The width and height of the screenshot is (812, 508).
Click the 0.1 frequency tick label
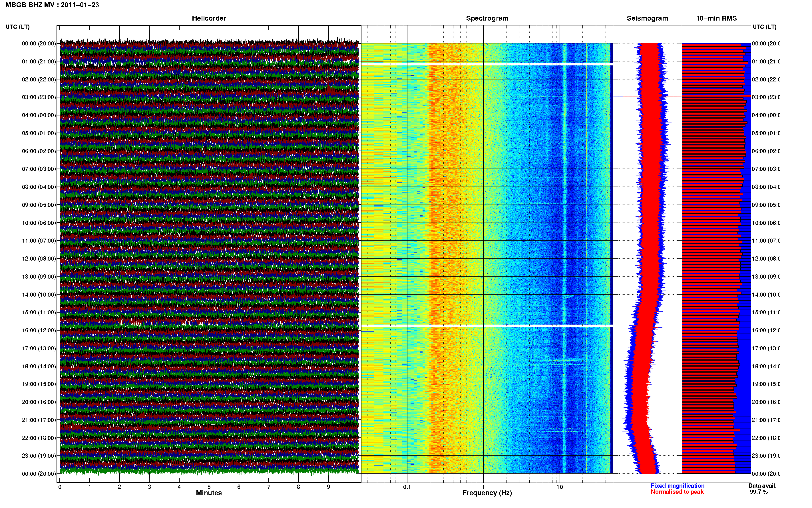coord(407,487)
